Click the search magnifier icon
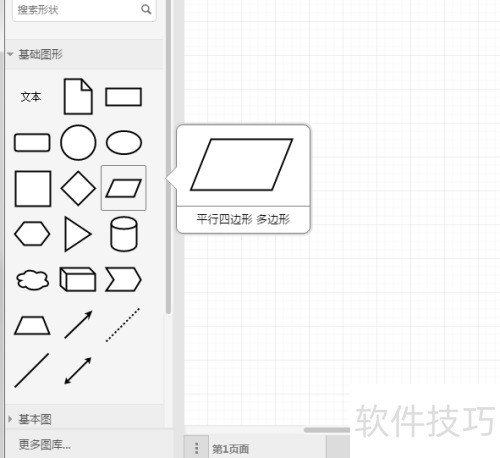 pos(146,9)
